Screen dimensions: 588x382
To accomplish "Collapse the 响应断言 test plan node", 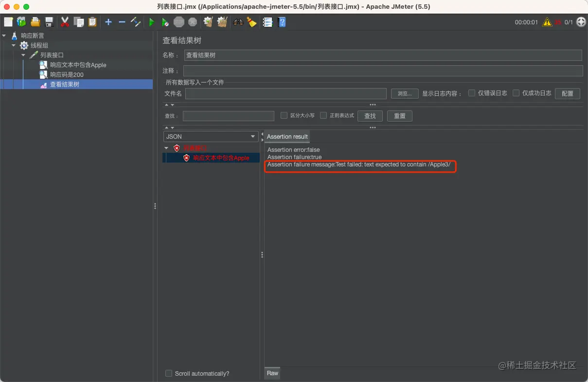I will coord(4,36).
